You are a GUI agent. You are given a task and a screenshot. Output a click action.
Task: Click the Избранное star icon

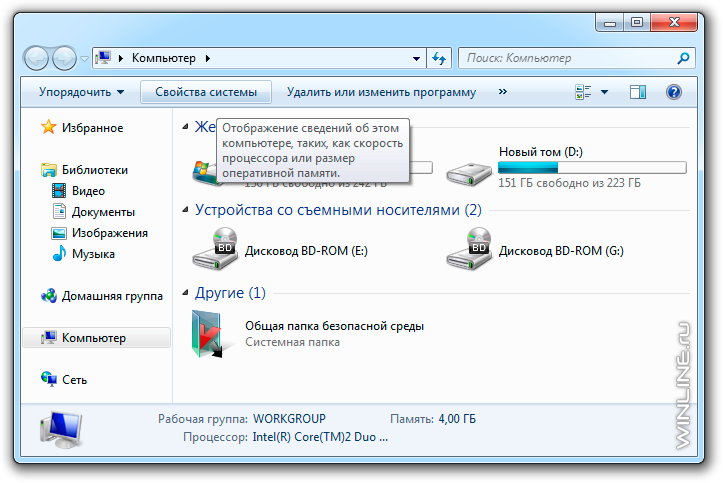coord(48,127)
